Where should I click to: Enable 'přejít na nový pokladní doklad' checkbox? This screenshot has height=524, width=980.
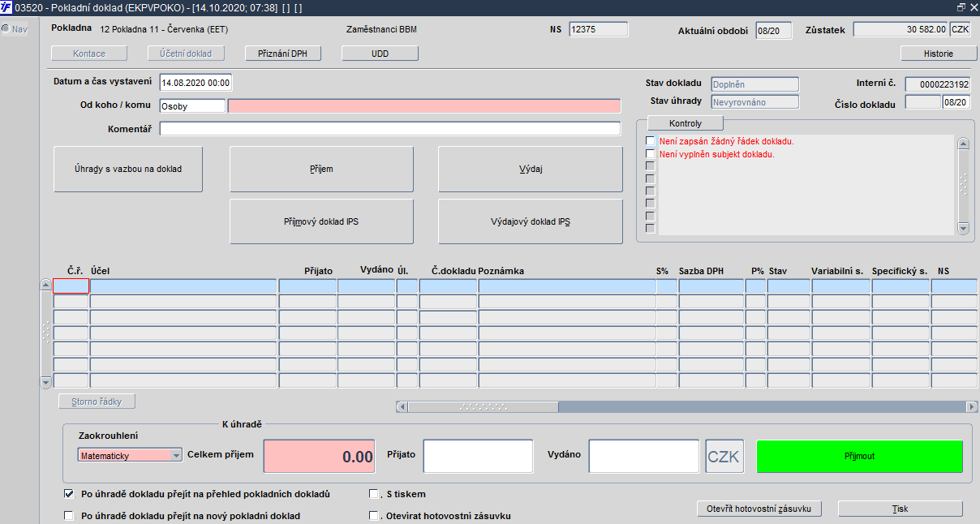click(x=69, y=516)
